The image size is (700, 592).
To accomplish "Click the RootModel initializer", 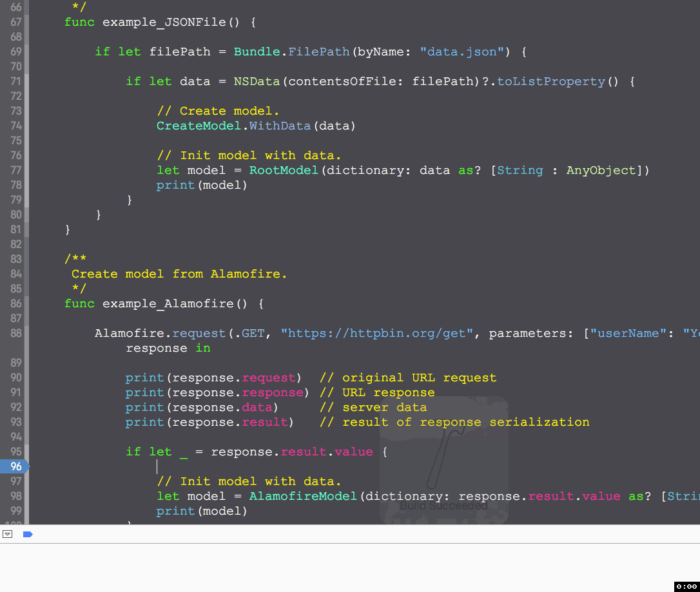I will coord(284,170).
